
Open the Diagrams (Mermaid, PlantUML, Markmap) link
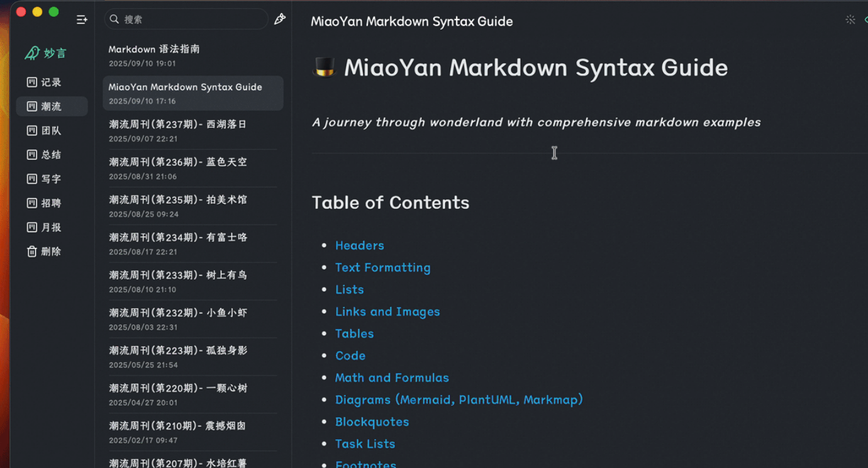(x=459, y=399)
